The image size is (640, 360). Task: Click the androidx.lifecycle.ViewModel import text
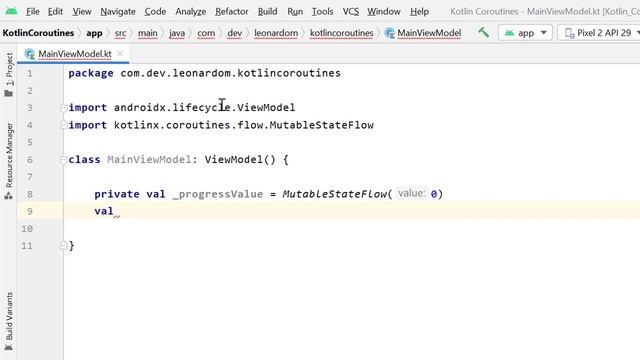click(x=204, y=107)
